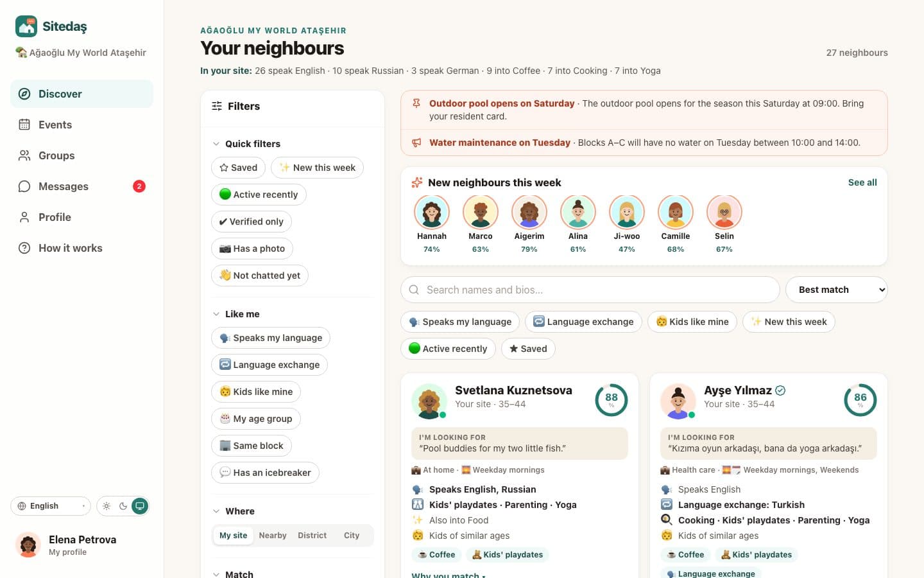This screenshot has height=578, width=924.
Task: Click the Events calendar icon in sidebar
Action: [24, 125]
